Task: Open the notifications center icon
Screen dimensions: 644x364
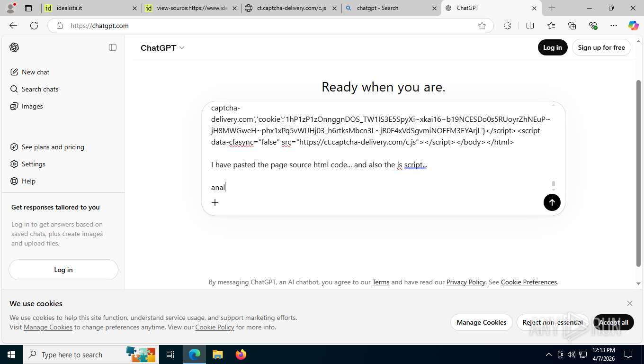Action: tap(628, 355)
